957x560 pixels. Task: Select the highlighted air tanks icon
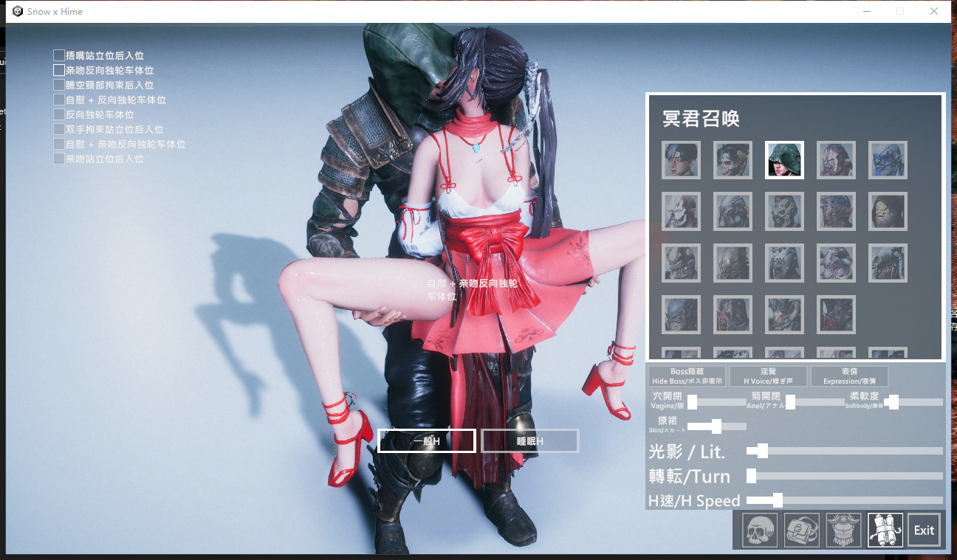885,530
